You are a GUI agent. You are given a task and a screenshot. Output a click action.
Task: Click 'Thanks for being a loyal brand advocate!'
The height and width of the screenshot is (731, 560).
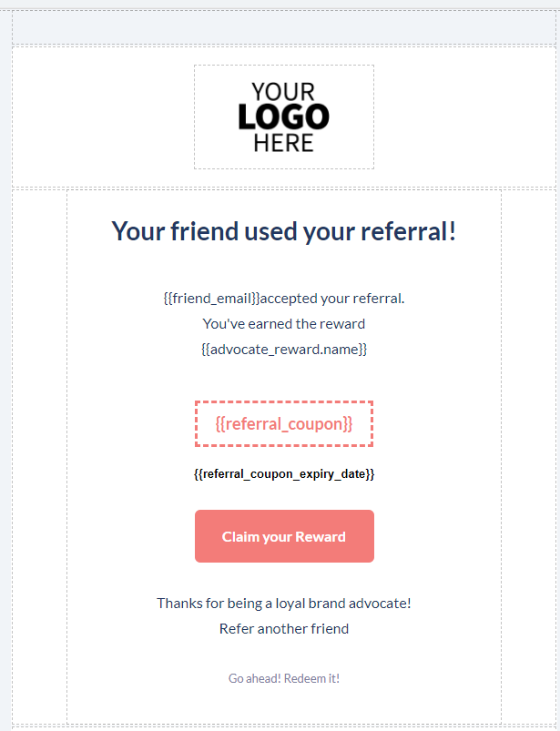[283, 603]
